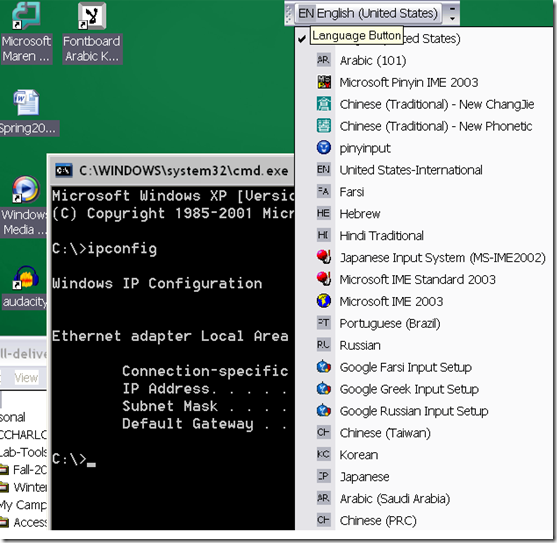Select Chinese (Traditional) - New ChangJie
Screen dimensions: 557x543
tap(424, 104)
